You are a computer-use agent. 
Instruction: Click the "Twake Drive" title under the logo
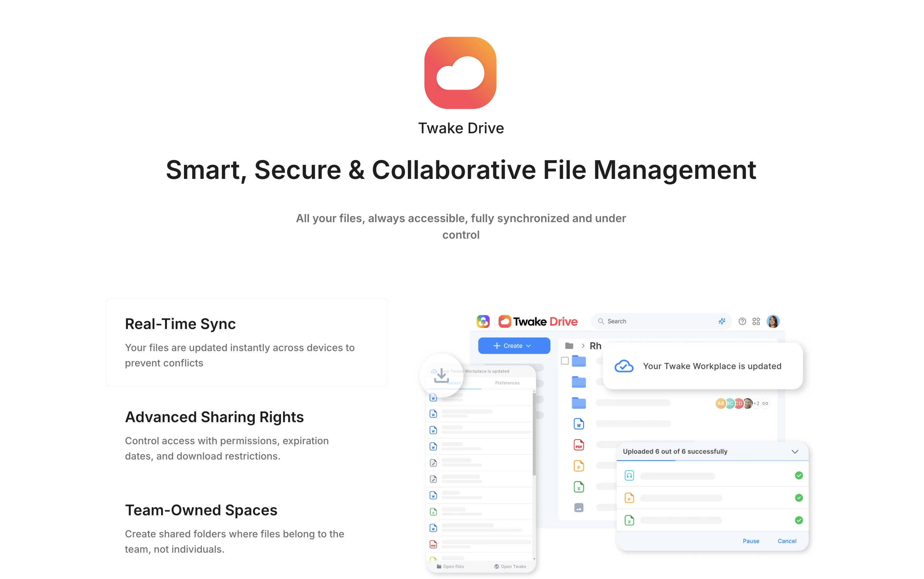click(461, 128)
